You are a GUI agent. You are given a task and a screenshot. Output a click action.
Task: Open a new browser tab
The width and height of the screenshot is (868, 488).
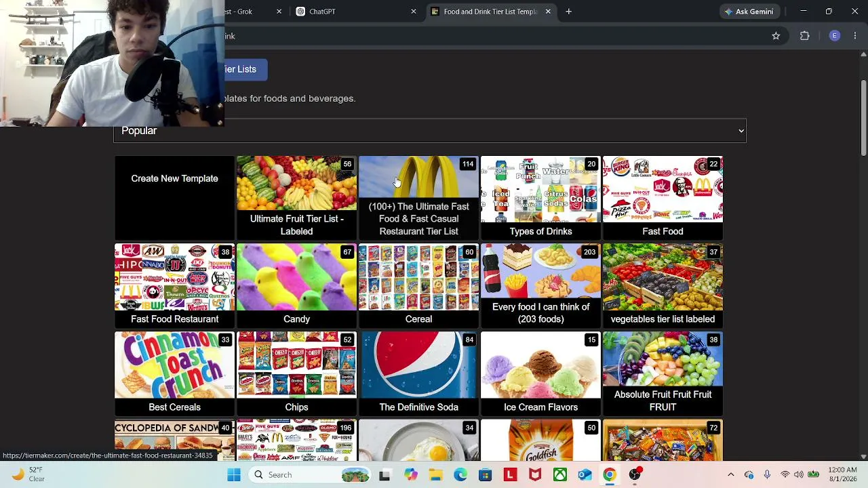(x=569, y=12)
